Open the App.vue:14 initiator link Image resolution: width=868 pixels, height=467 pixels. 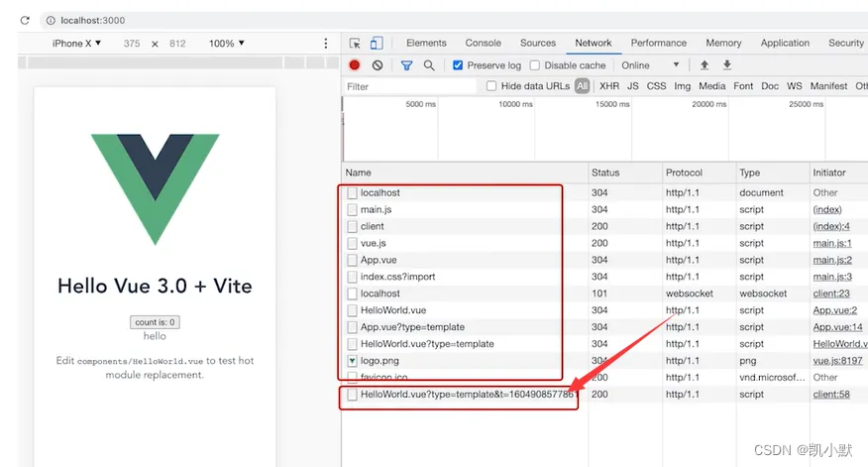pyautogui.click(x=837, y=327)
